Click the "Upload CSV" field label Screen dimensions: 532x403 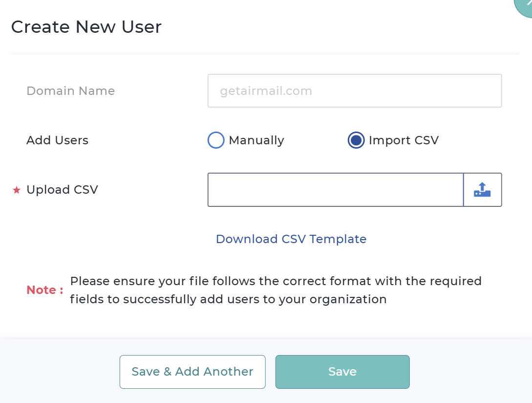point(62,190)
